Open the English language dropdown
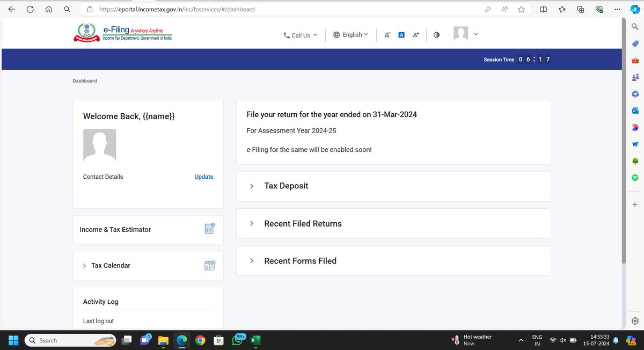This screenshot has height=350, width=644. pos(350,34)
